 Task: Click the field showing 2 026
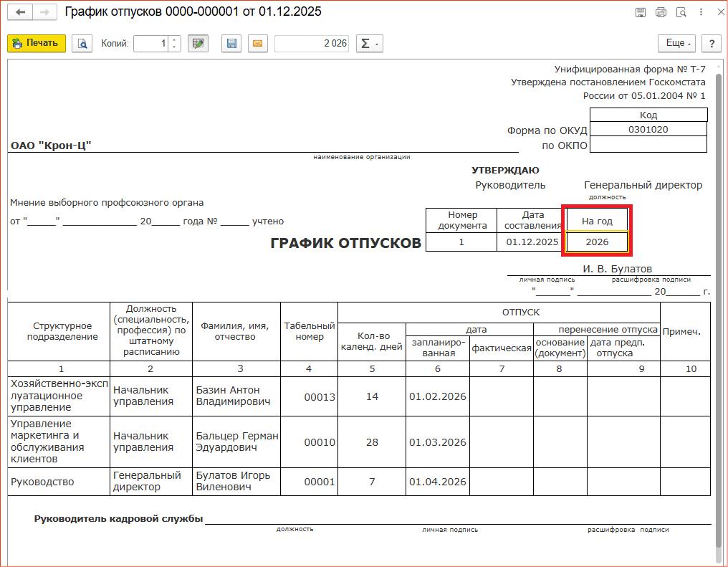[x=312, y=44]
